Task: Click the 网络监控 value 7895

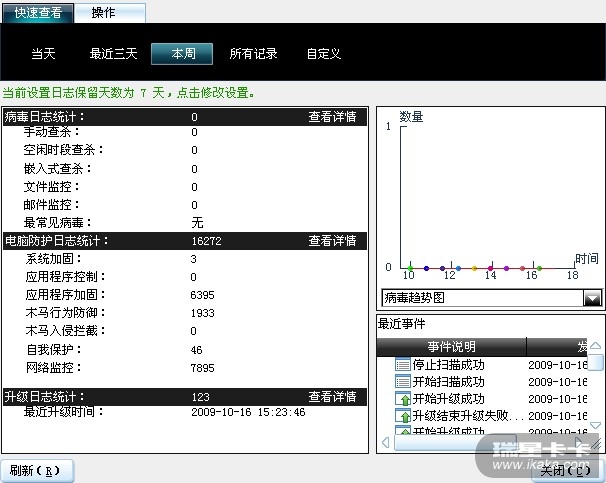Action: tap(202, 367)
